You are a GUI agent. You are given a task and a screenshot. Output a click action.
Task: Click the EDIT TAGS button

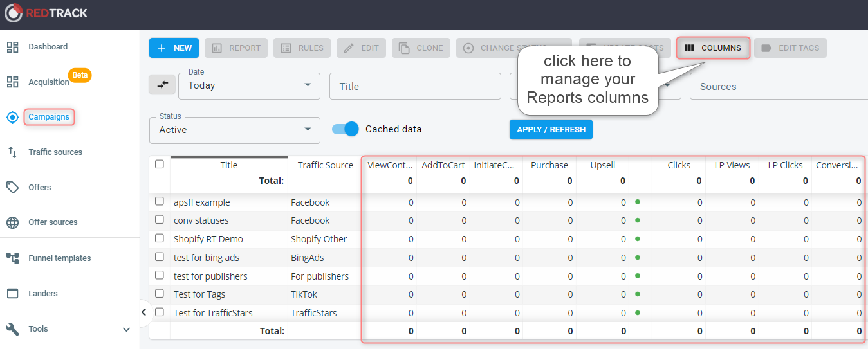pyautogui.click(x=790, y=48)
